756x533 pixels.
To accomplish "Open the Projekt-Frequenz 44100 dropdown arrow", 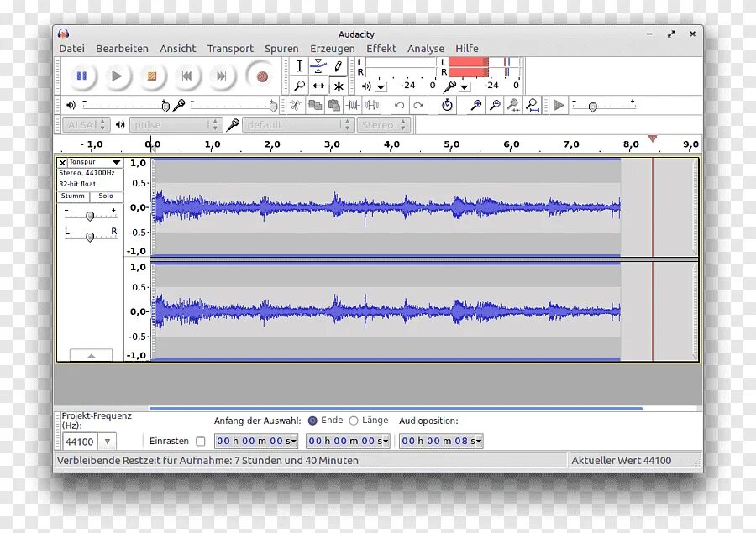I will point(107,441).
